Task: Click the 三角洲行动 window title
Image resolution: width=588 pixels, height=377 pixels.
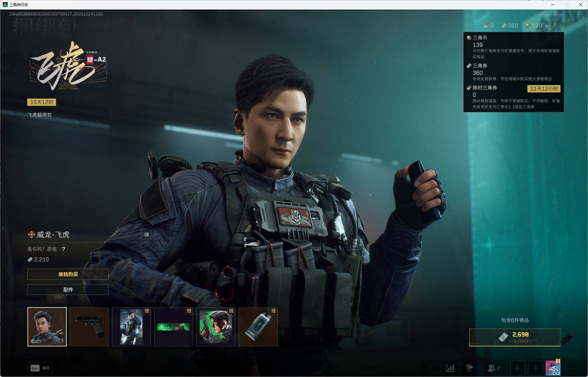Action: coord(19,5)
